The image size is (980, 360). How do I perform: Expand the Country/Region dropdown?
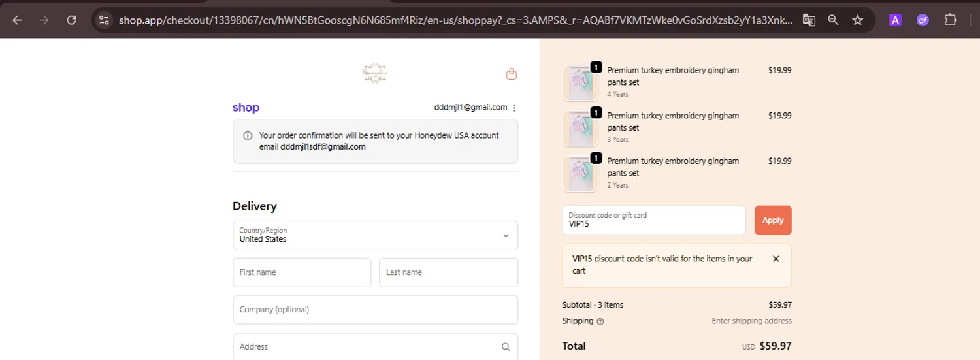(x=375, y=235)
